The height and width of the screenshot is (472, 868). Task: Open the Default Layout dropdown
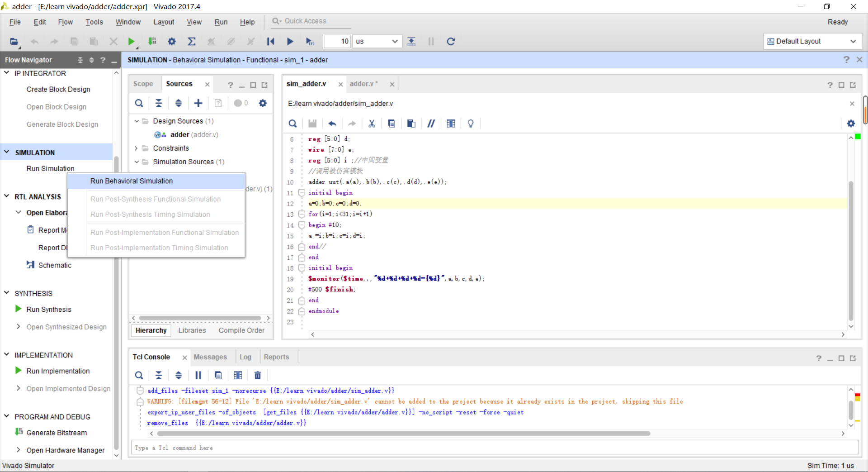(x=812, y=42)
